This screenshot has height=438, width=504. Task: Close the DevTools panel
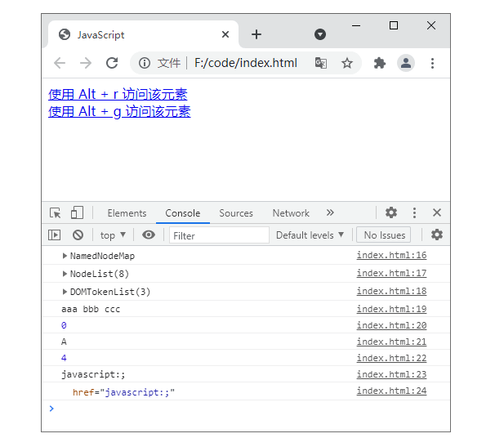pyautogui.click(x=437, y=212)
